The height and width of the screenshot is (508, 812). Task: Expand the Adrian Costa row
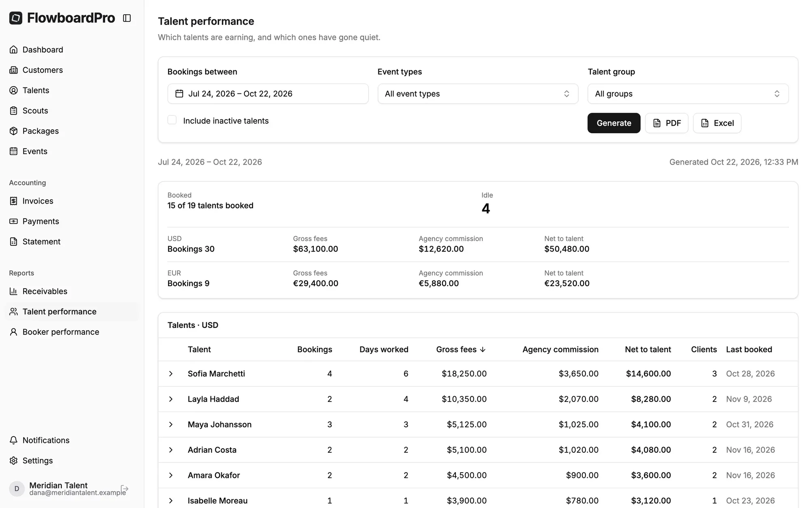pos(171,450)
